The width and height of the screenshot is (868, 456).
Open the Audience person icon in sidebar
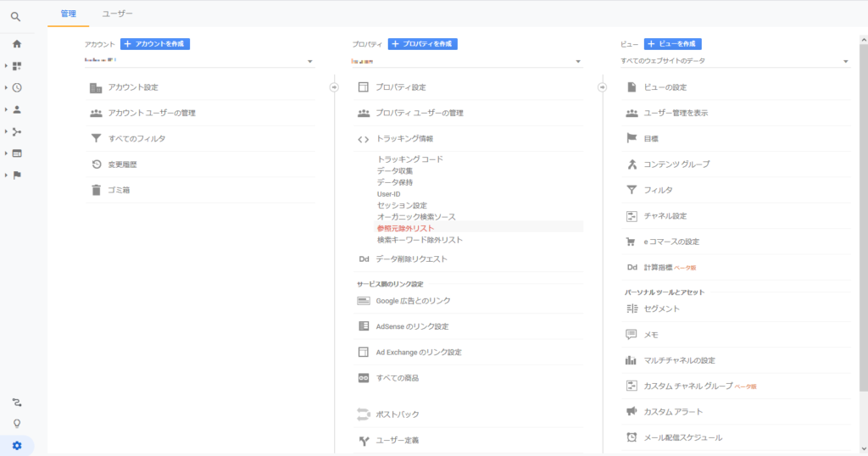coord(16,109)
